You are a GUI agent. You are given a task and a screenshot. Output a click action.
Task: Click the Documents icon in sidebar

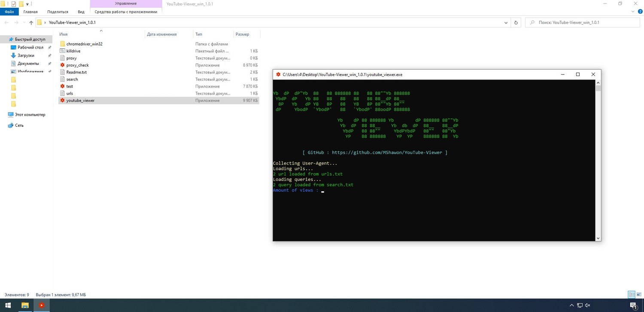(x=14, y=64)
